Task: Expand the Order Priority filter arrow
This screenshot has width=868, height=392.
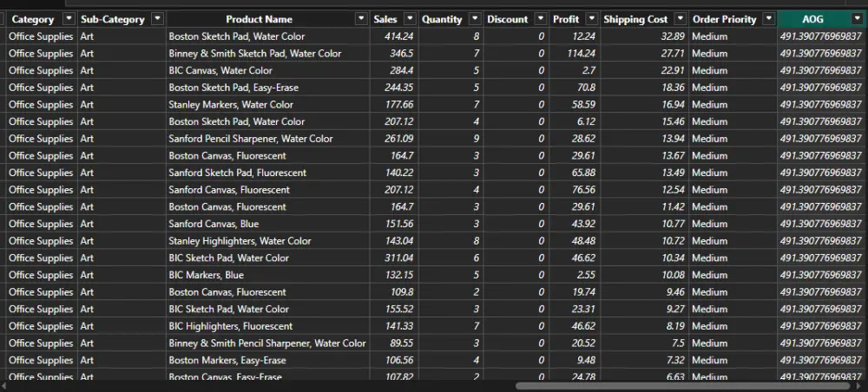Action: pyautogui.click(x=767, y=19)
